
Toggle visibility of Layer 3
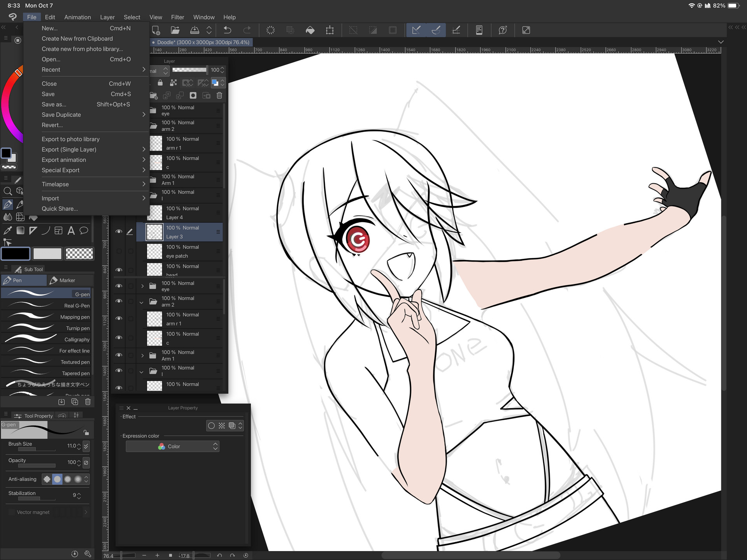(119, 232)
